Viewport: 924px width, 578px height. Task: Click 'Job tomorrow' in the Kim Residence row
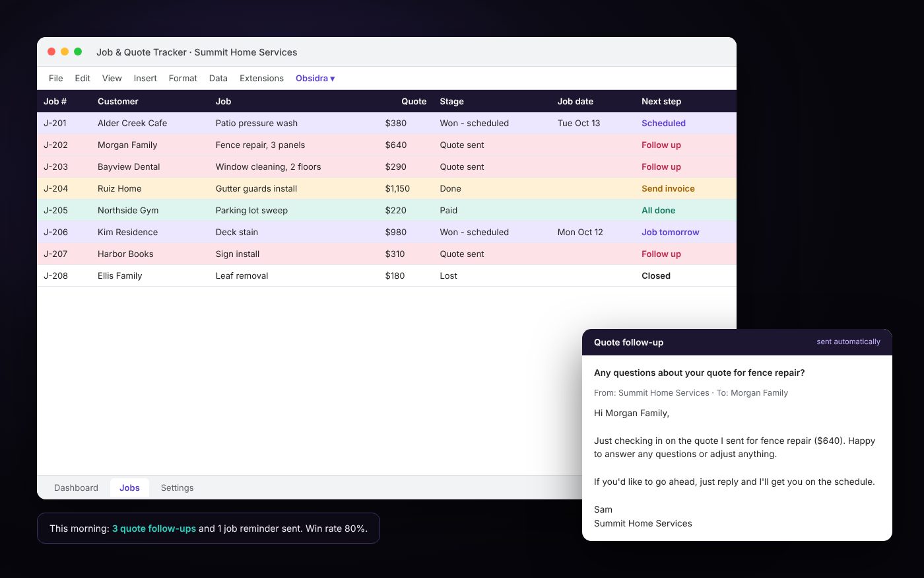671,232
